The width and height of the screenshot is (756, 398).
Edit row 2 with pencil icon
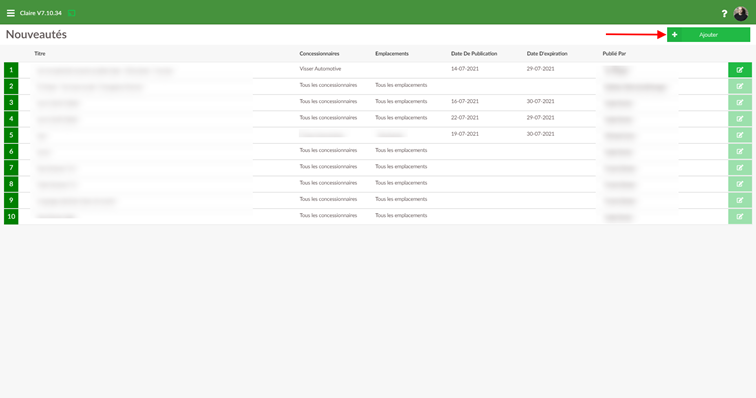(740, 86)
